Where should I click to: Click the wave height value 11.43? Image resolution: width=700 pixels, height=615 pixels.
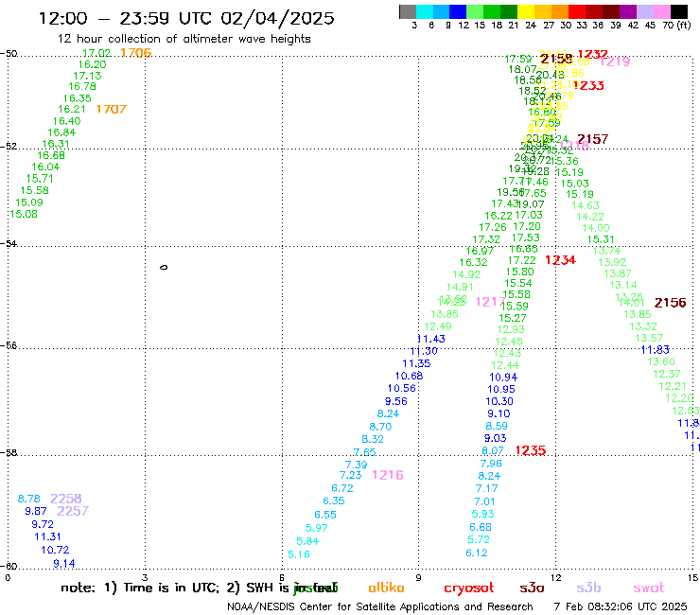431,339
